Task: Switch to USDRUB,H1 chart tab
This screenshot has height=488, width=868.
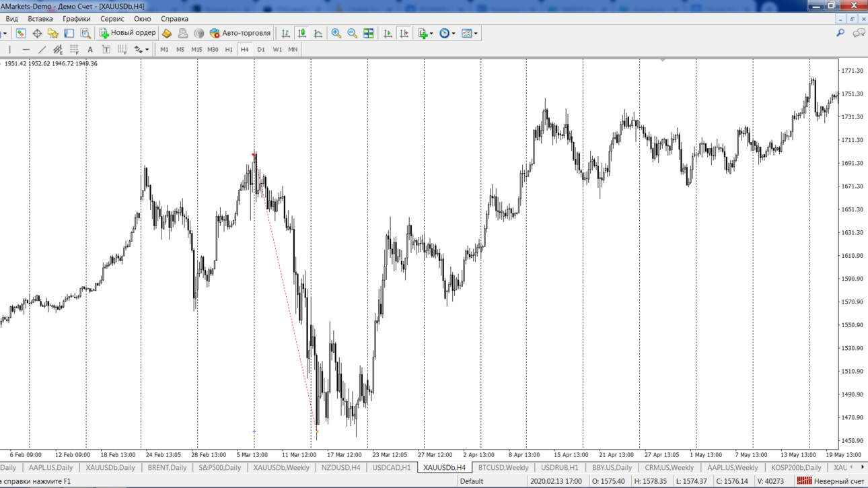Action: tap(560, 468)
